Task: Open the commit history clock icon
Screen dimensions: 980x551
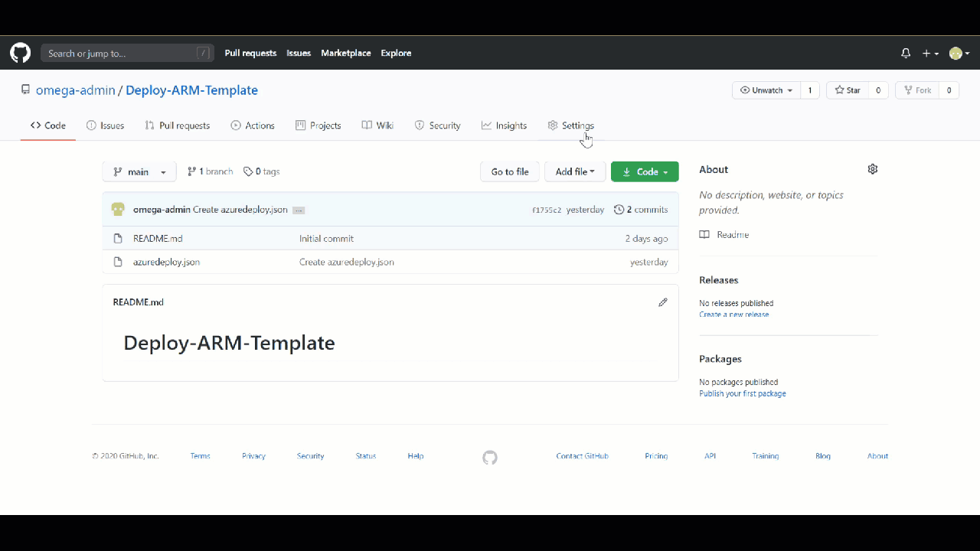Action: [x=619, y=209]
